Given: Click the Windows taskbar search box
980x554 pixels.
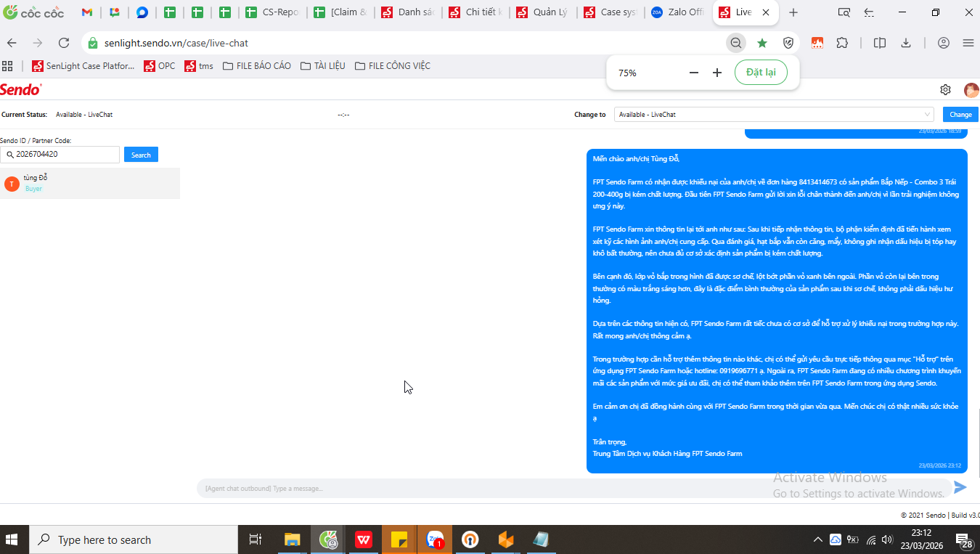Looking at the screenshot, I should [x=134, y=539].
